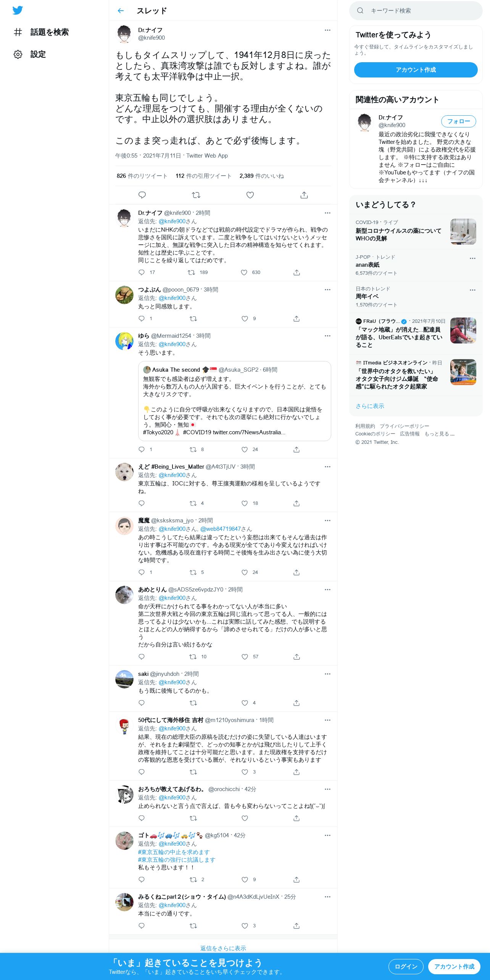Follow Dr.ナイフ with フォロー button

tap(458, 121)
